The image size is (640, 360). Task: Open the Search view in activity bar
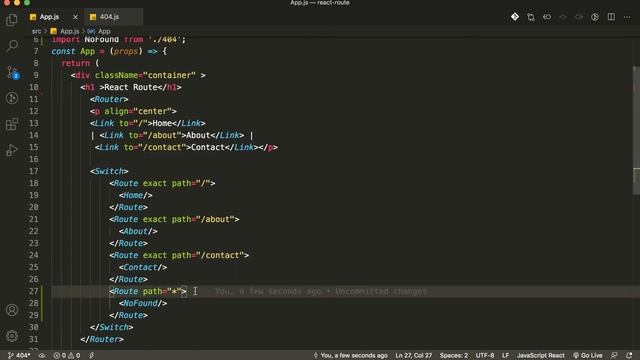[x=12, y=45]
